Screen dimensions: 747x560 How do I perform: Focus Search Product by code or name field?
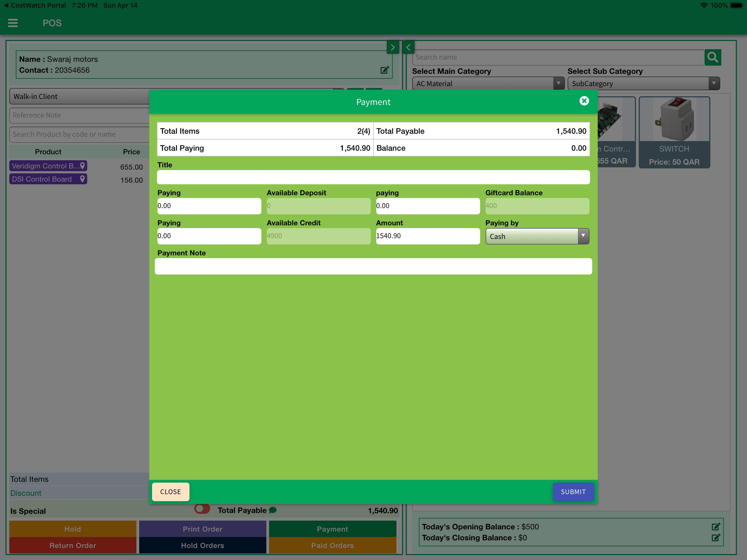tap(80, 135)
